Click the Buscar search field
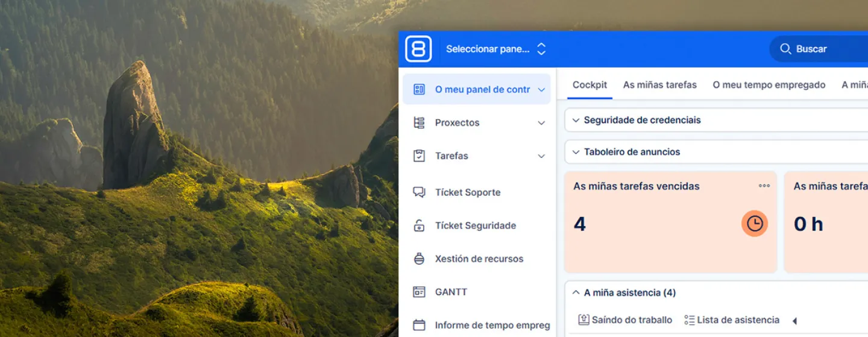This screenshot has height=337, width=868. click(x=819, y=49)
